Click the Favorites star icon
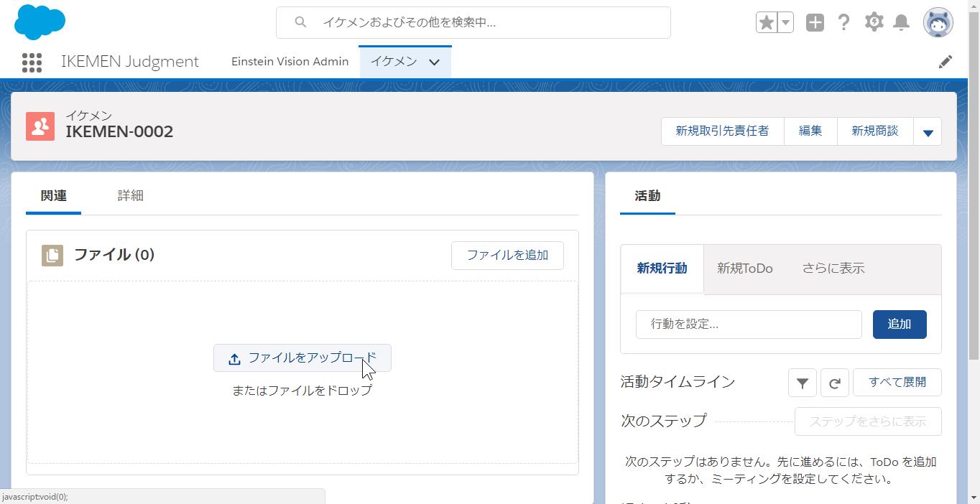This screenshot has width=980, height=504. pos(767,22)
